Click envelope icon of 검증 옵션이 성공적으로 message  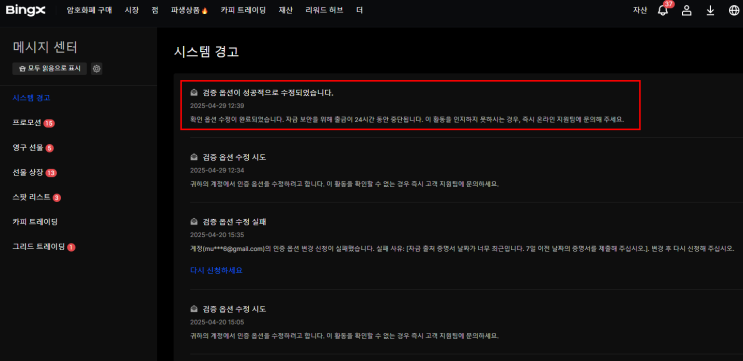coord(193,93)
